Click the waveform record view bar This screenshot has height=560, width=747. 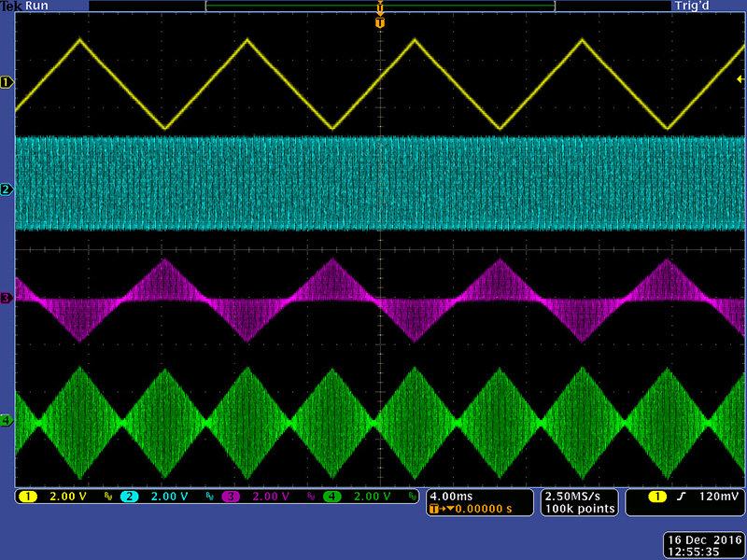[379, 6]
